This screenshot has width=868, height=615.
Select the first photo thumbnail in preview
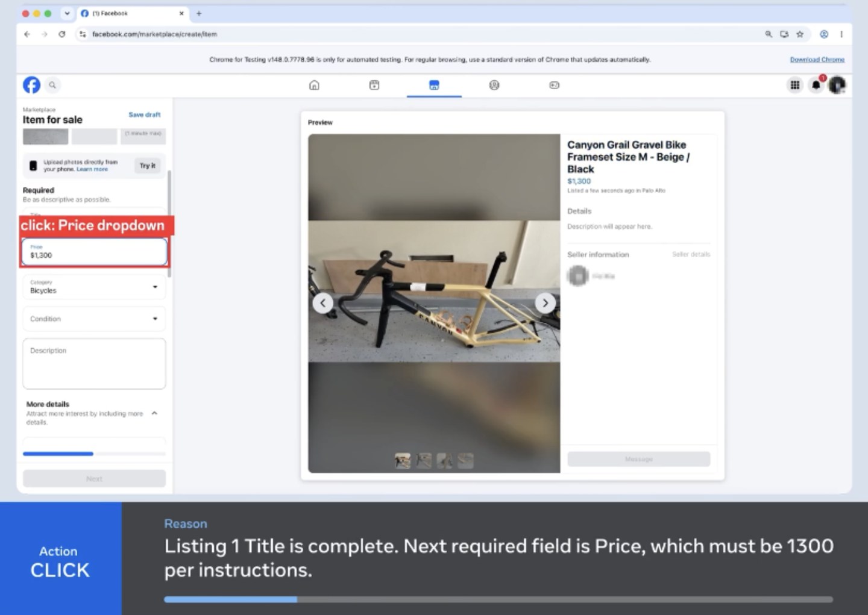point(403,461)
